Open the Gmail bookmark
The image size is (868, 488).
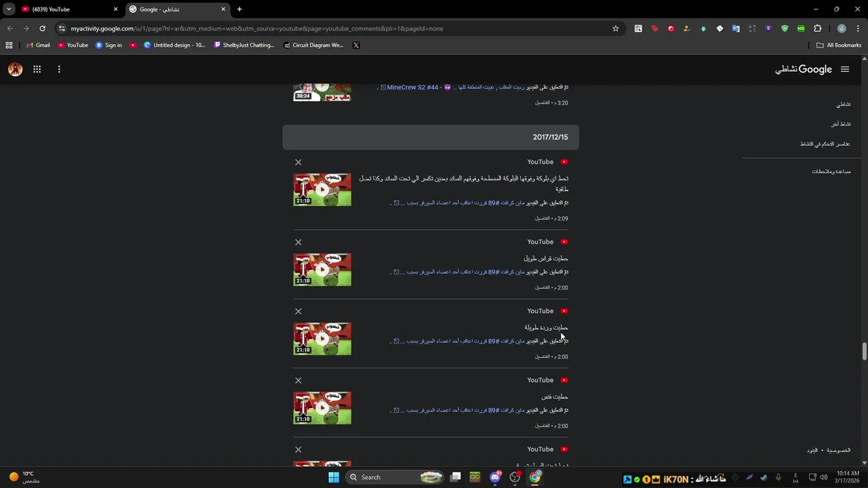(38, 45)
